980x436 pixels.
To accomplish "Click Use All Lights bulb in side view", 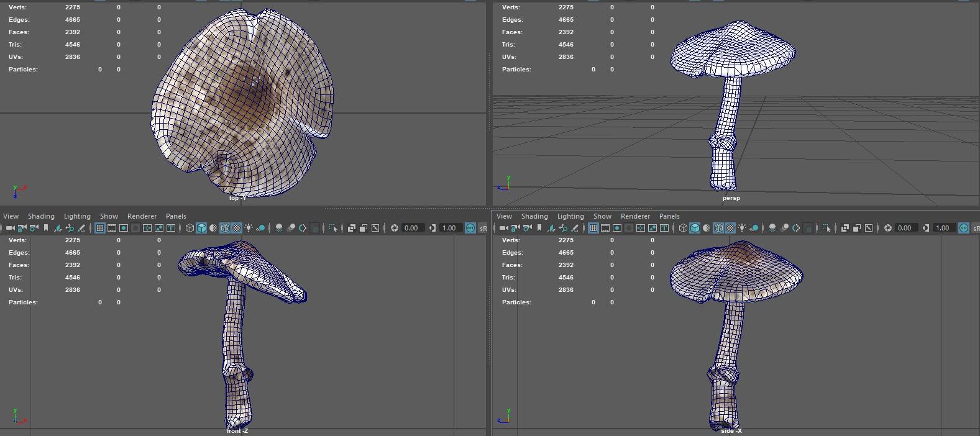I will pos(742,228).
